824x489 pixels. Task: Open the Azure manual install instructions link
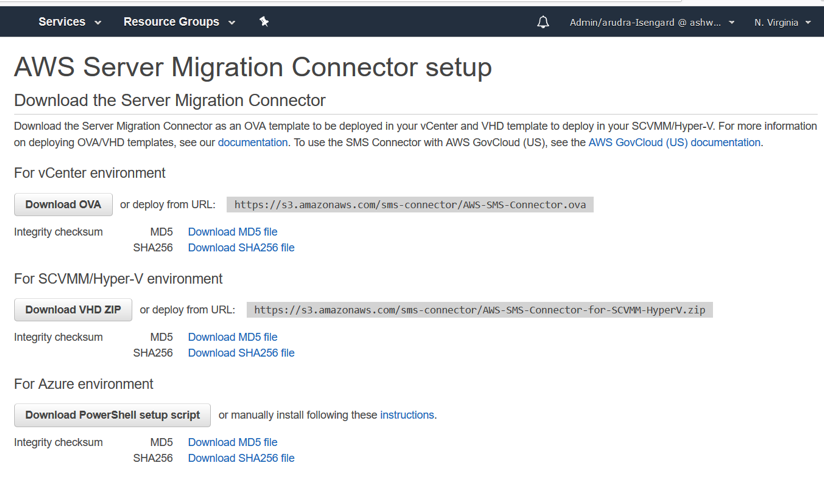coord(407,415)
